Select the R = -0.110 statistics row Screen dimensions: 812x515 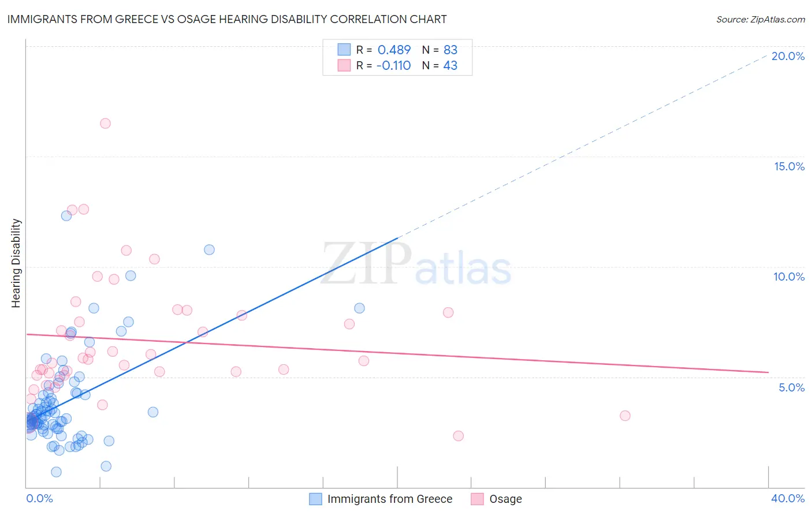(397, 65)
